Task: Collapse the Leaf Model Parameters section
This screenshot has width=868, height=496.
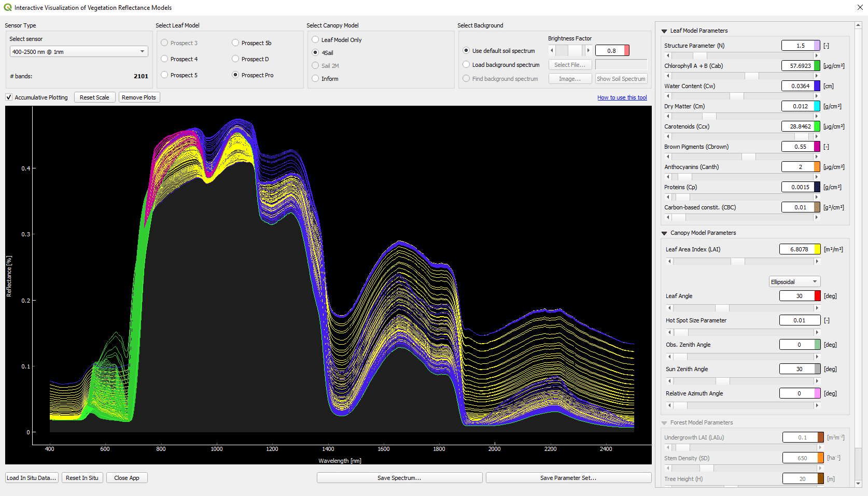Action: [x=664, y=31]
